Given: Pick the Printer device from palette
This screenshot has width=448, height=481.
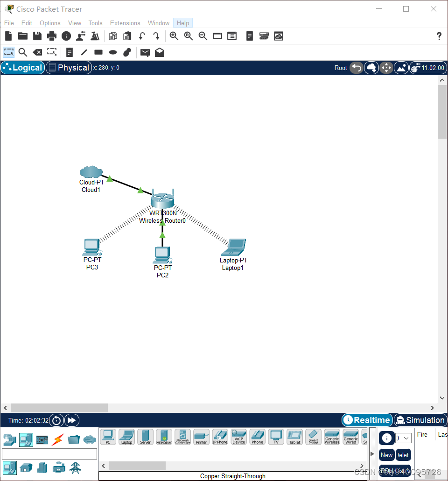Looking at the screenshot, I should pyautogui.click(x=202, y=437).
